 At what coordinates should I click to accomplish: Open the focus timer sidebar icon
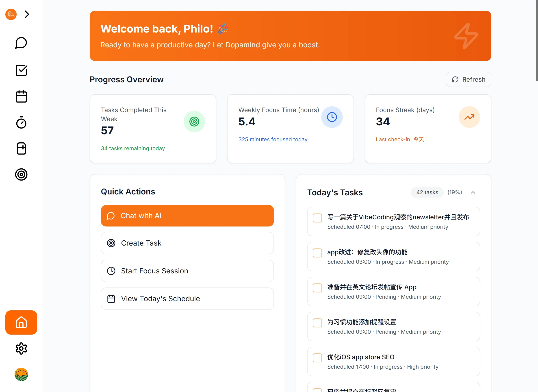21,122
